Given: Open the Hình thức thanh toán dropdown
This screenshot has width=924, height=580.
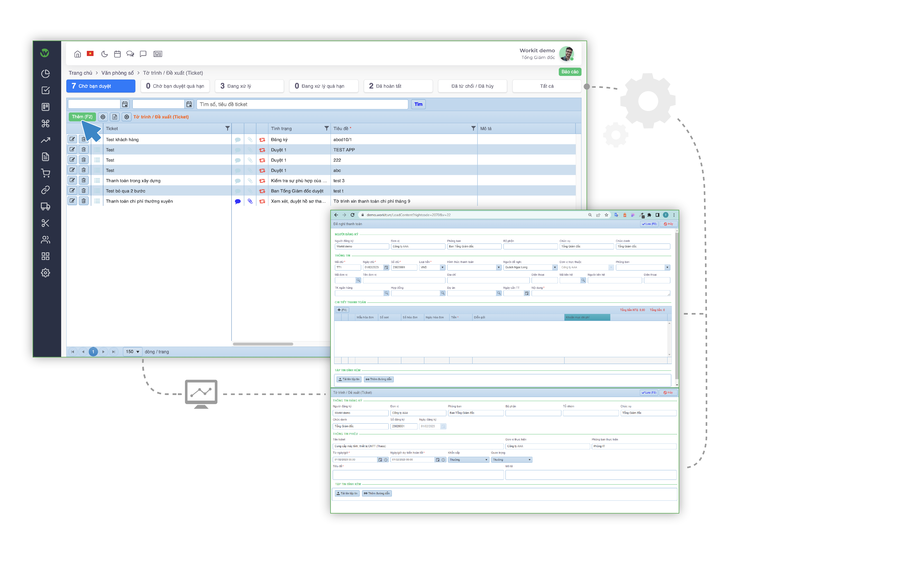Looking at the screenshot, I should [x=499, y=267].
